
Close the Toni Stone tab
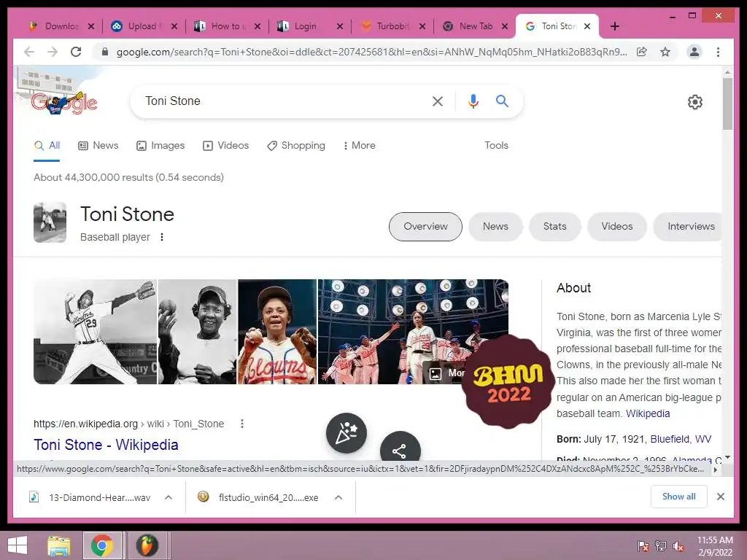587,26
